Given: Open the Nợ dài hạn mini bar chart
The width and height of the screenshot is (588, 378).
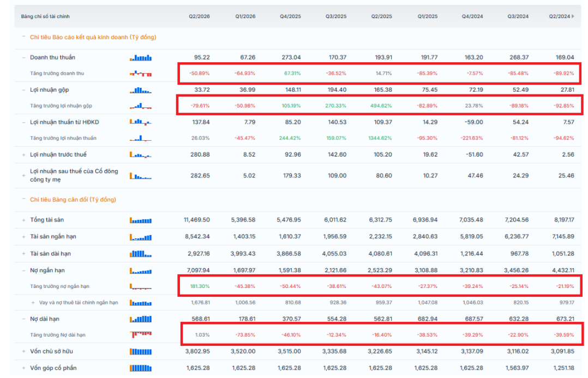Looking at the screenshot, I should 141,319.
